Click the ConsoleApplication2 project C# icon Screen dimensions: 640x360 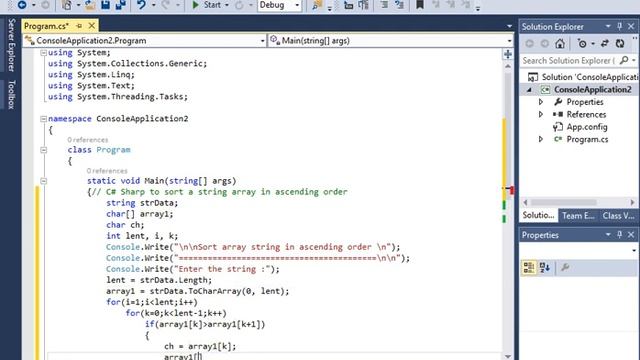545,89
